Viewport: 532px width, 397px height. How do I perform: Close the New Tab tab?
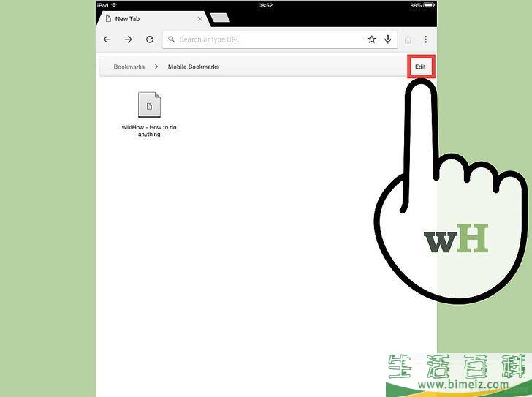coord(199,19)
